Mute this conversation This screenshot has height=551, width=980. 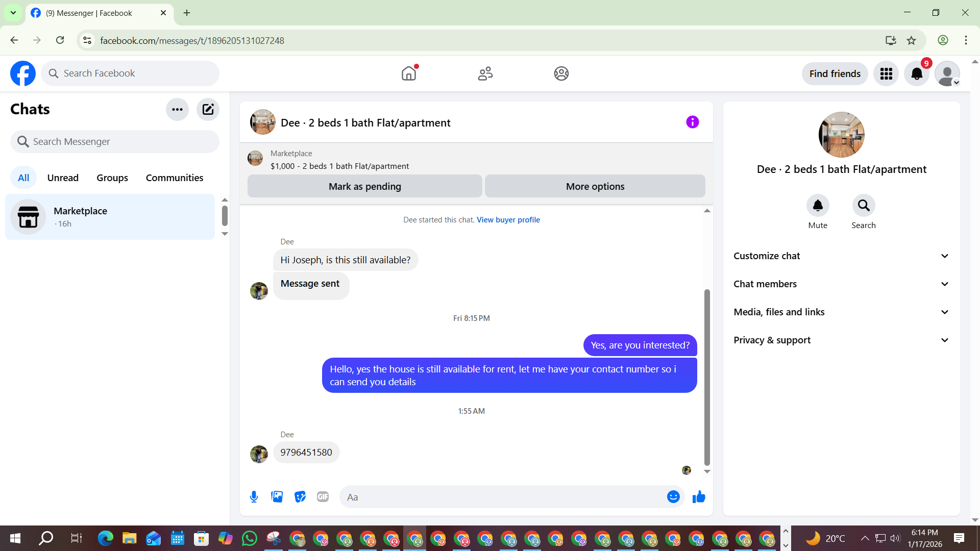(817, 206)
